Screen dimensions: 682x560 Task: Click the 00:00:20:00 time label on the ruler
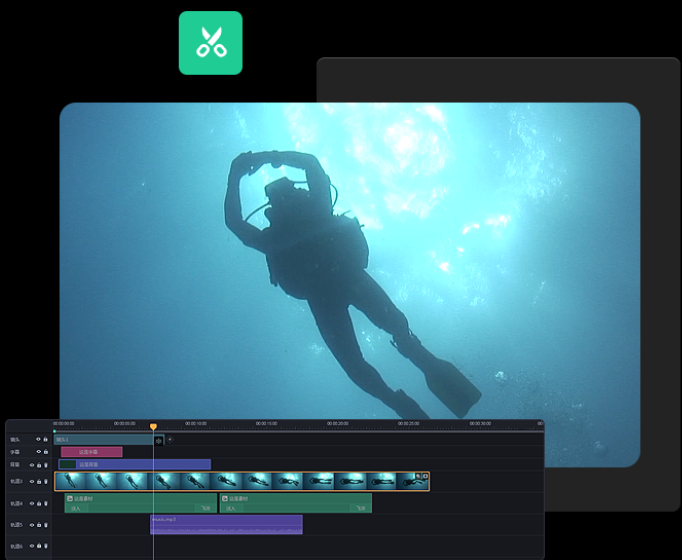click(x=338, y=423)
